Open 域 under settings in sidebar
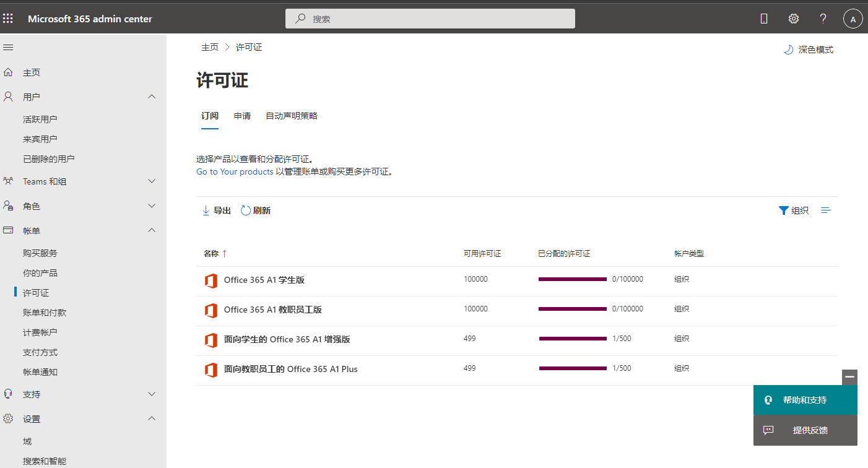This screenshot has width=868, height=468. [27, 441]
